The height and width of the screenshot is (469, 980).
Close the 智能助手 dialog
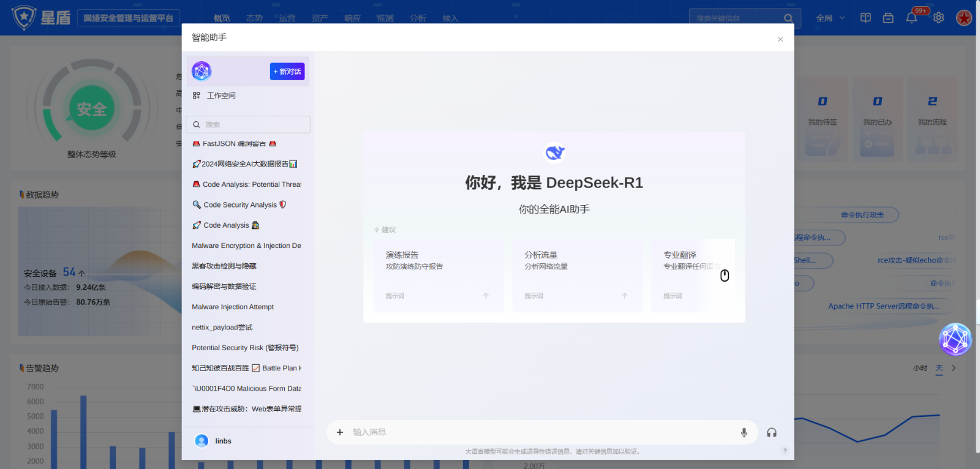(780, 39)
